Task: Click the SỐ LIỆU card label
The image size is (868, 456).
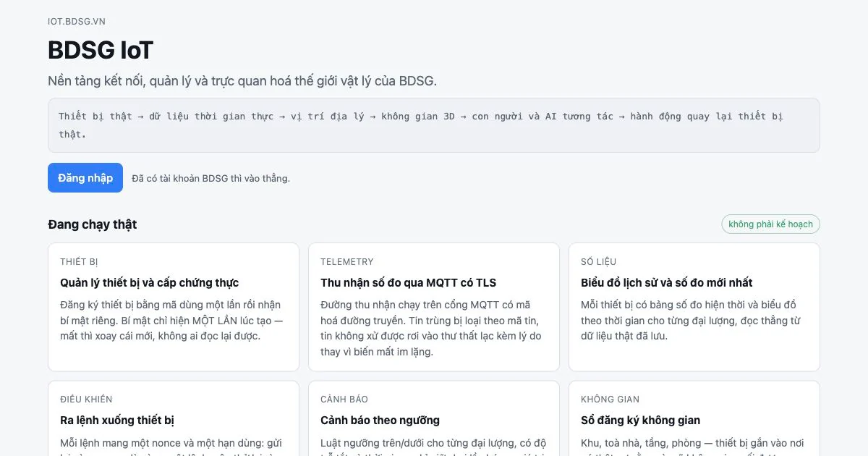Action: coord(599,262)
